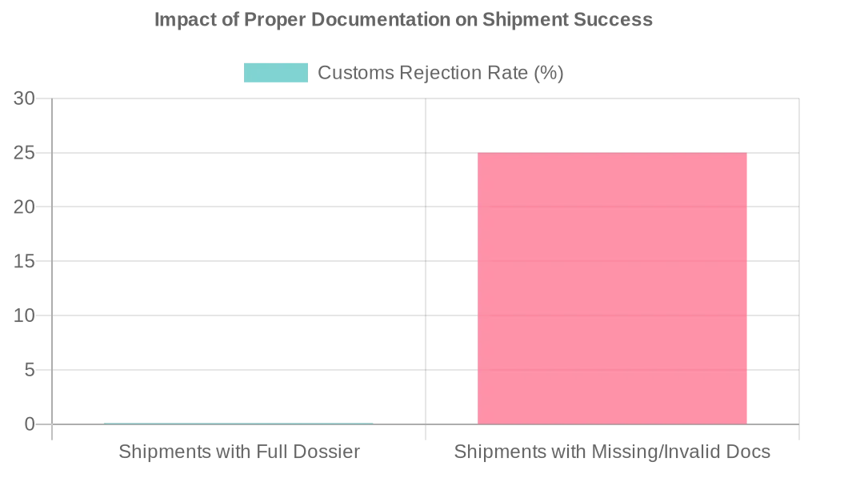
Task: Click the y-axis label 25
Action: [24, 153]
